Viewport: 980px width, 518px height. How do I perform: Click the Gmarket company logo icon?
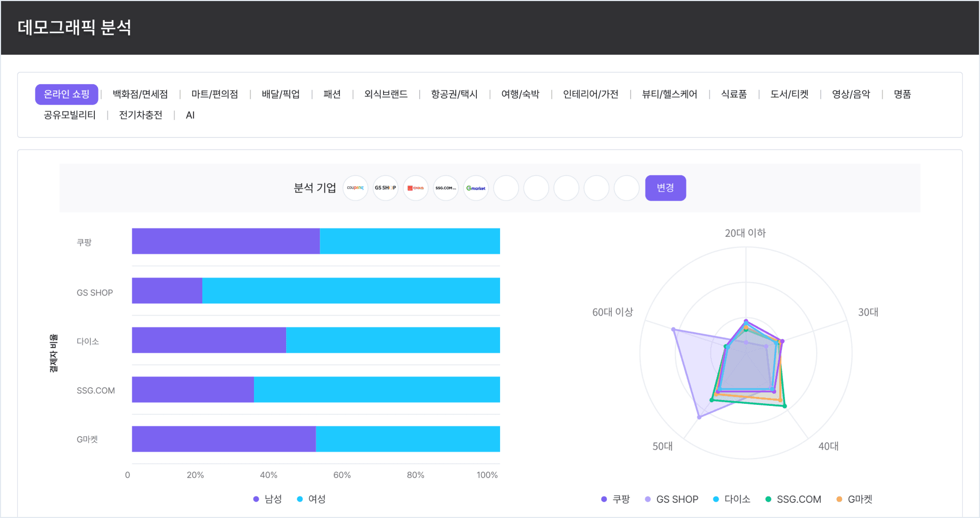pos(476,188)
